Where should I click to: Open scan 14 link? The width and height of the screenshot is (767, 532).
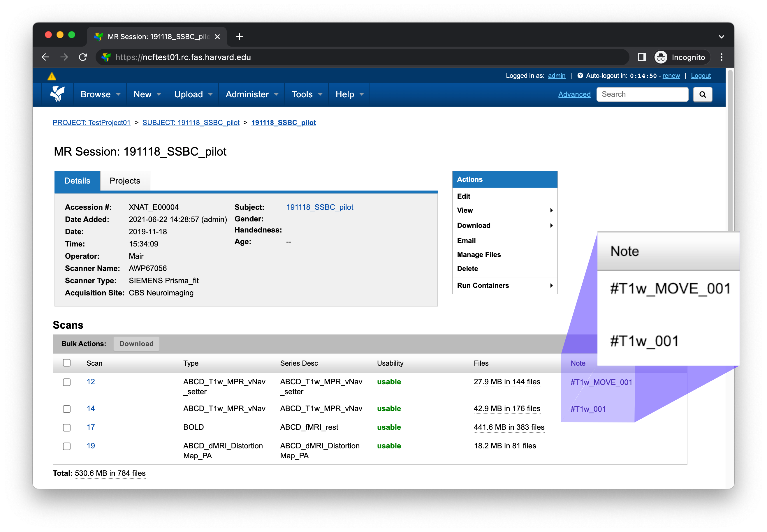tap(91, 409)
